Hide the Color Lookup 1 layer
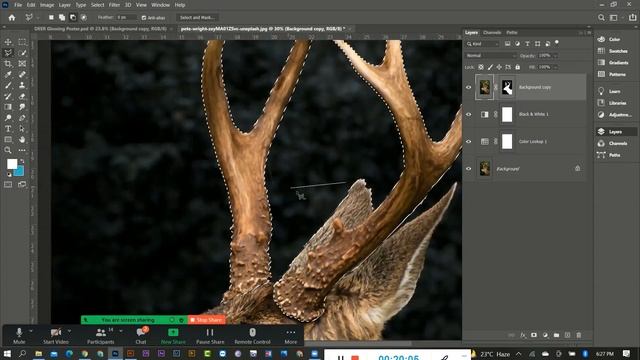Viewport: 640px width, 360px height. pyautogui.click(x=469, y=141)
